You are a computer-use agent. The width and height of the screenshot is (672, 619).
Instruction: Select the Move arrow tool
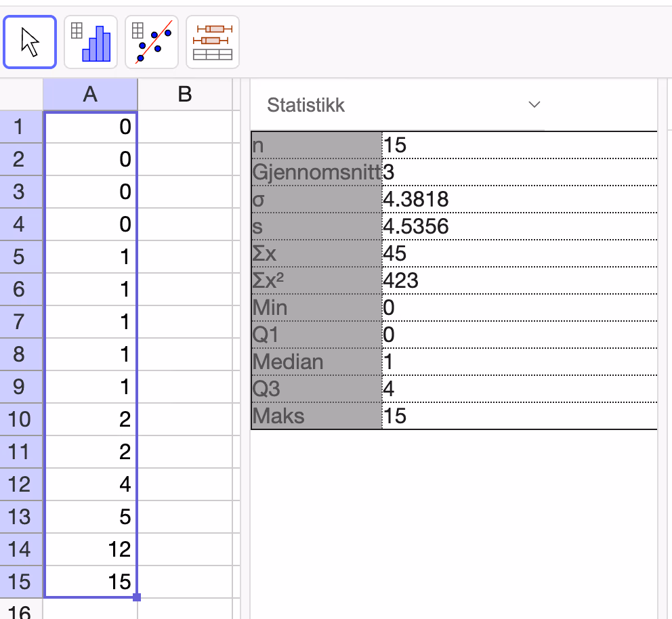click(x=30, y=42)
